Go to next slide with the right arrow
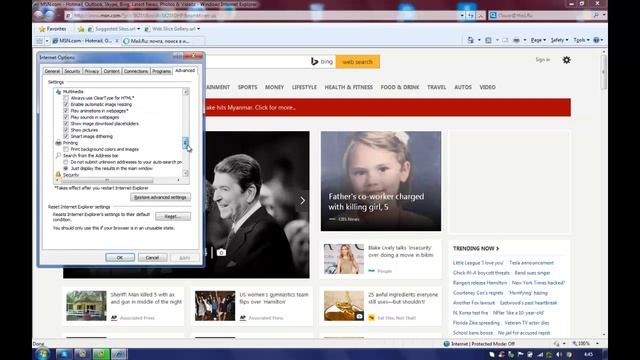Viewport: 640px width, 360px height. click(x=302, y=200)
